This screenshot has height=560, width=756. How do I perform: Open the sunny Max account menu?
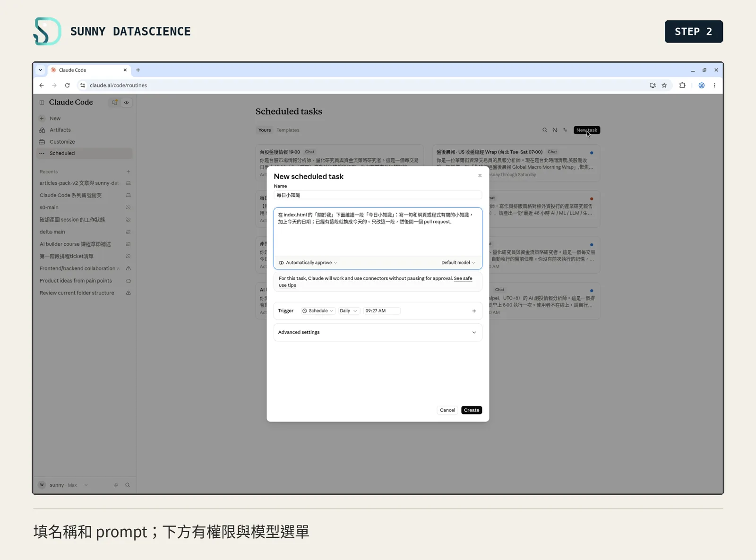coord(63,485)
